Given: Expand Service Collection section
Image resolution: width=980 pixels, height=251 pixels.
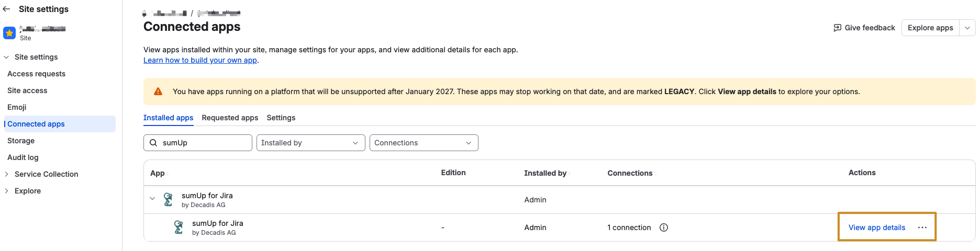Looking at the screenshot, I should coord(6,174).
